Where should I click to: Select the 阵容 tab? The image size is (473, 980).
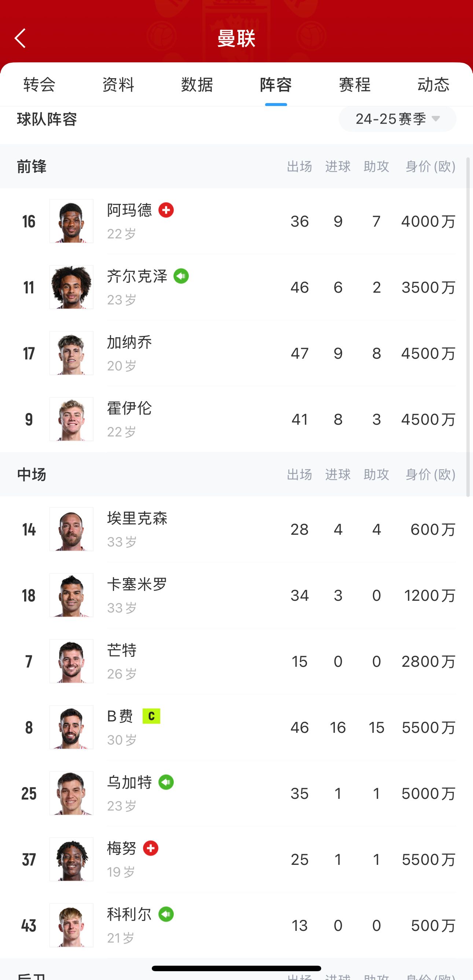pyautogui.click(x=276, y=84)
